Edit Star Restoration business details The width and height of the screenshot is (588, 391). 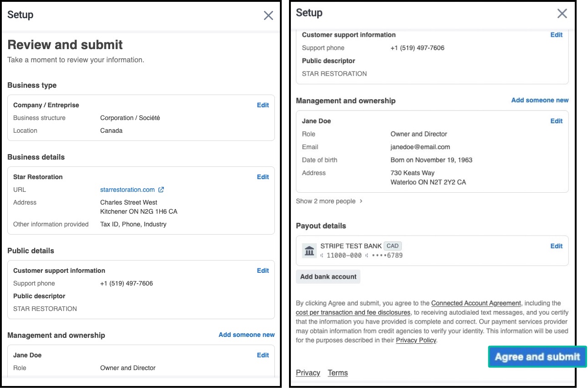[x=263, y=177]
